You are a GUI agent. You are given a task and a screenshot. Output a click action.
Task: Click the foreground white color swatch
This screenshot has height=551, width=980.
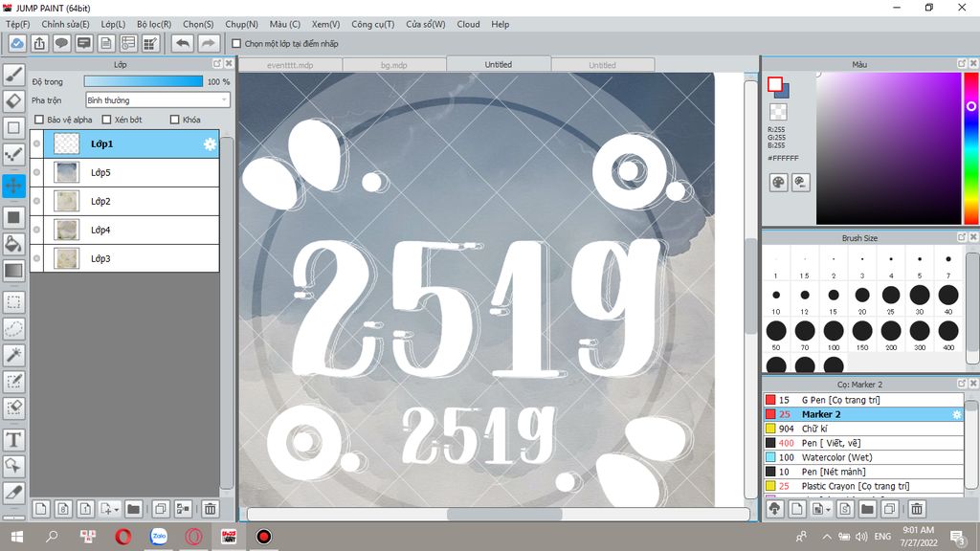775,84
